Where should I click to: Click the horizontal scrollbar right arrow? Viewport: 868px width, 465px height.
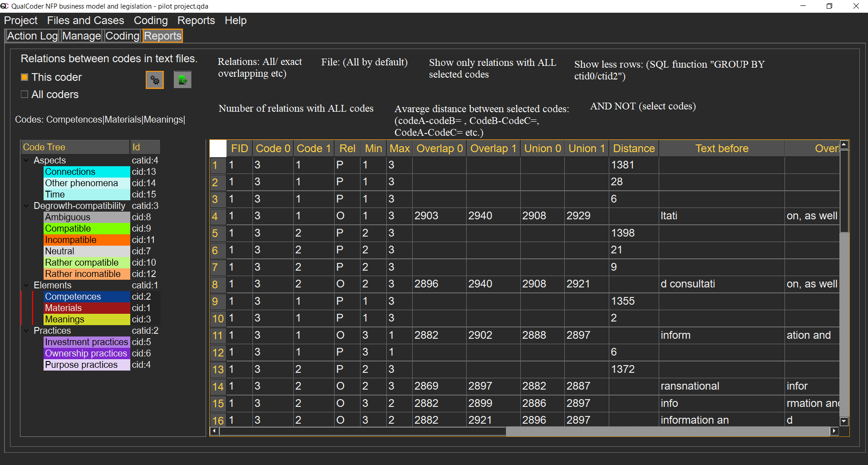pos(834,431)
